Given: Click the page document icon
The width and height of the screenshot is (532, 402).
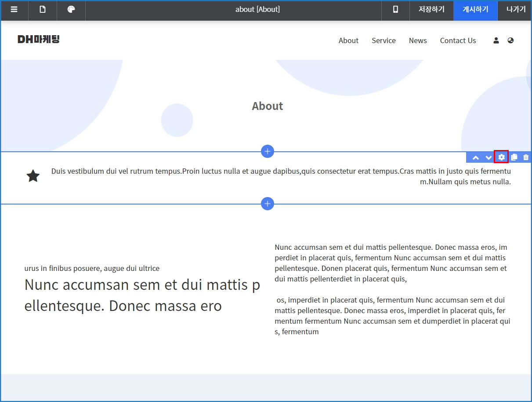Looking at the screenshot, I should 43,10.
